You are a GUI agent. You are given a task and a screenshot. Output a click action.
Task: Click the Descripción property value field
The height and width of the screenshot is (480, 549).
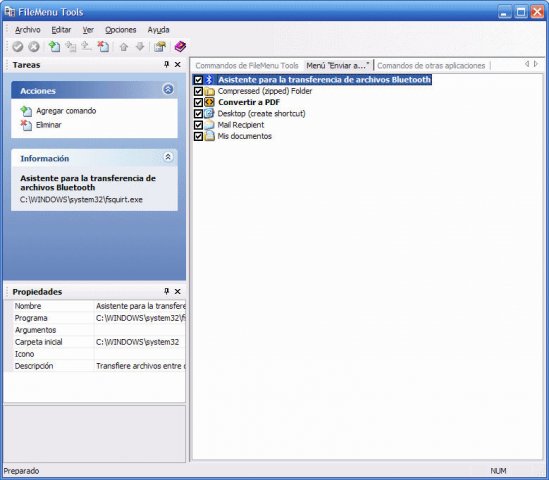pyautogui.click(x=140, y=366)
